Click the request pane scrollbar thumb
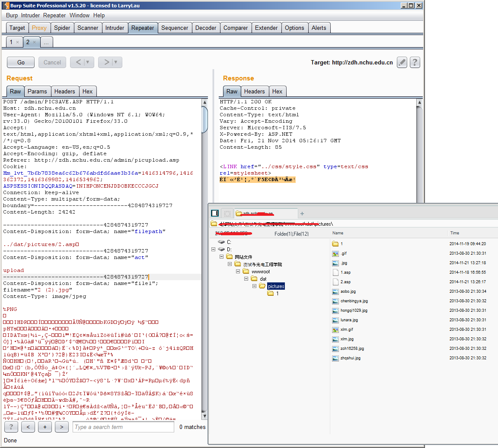This screenshot has height=448, width=498. [x=204, y=120]
